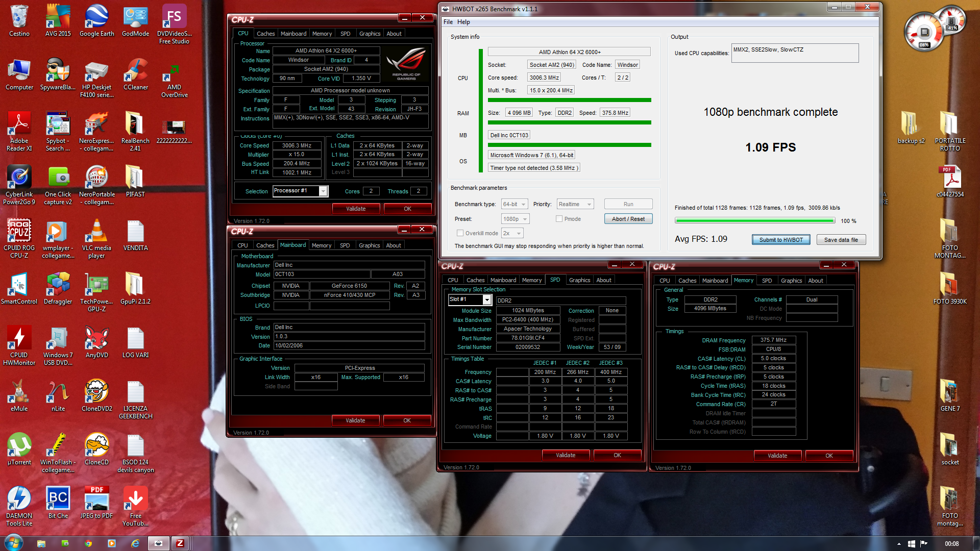The height and width of the screenshot is (551, 980).
Task: Enable the Overkill mode checkbox
Action: (460, 233)
